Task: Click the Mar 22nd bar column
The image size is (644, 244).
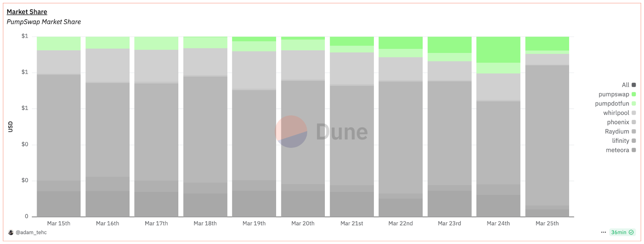Action: [400, 127]
